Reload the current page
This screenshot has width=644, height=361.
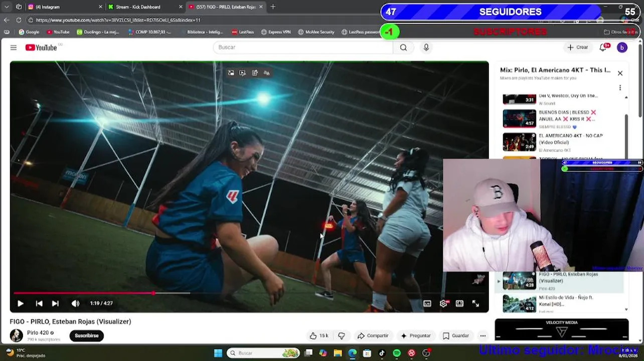[x=19, y=20]
